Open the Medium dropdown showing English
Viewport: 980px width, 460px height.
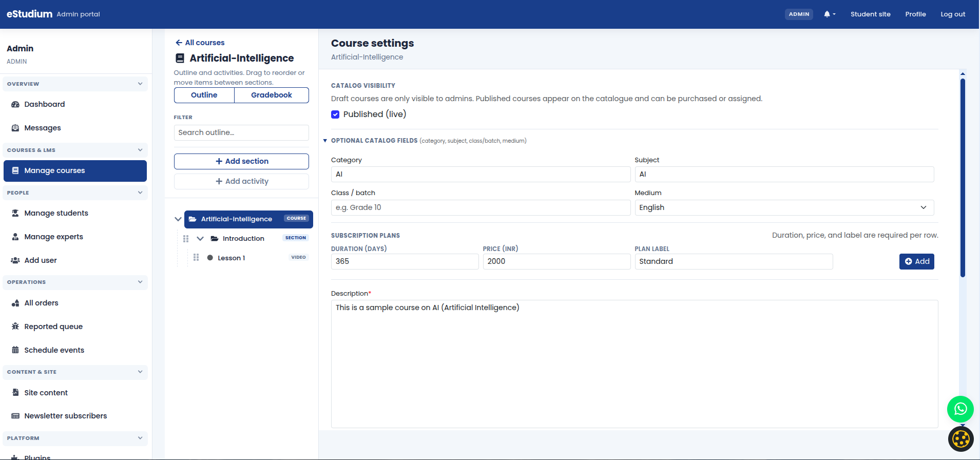pyautogui.click(x=784, y=207)
